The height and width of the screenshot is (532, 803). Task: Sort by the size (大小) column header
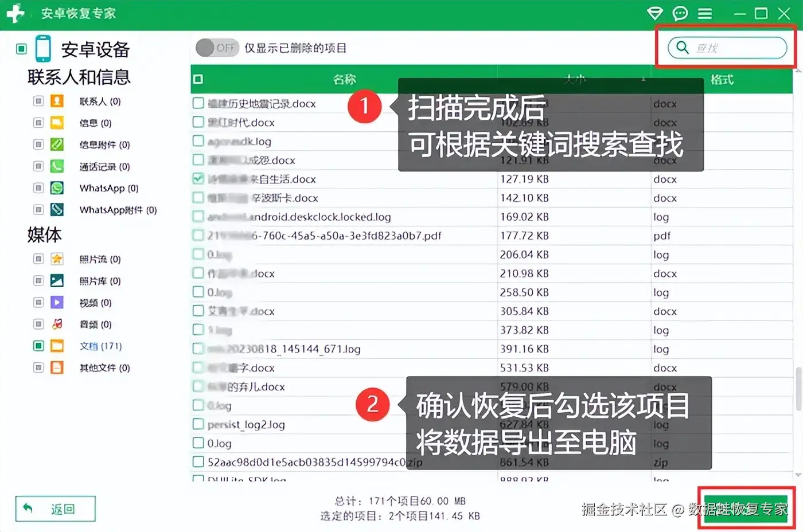tap(574, 79)
